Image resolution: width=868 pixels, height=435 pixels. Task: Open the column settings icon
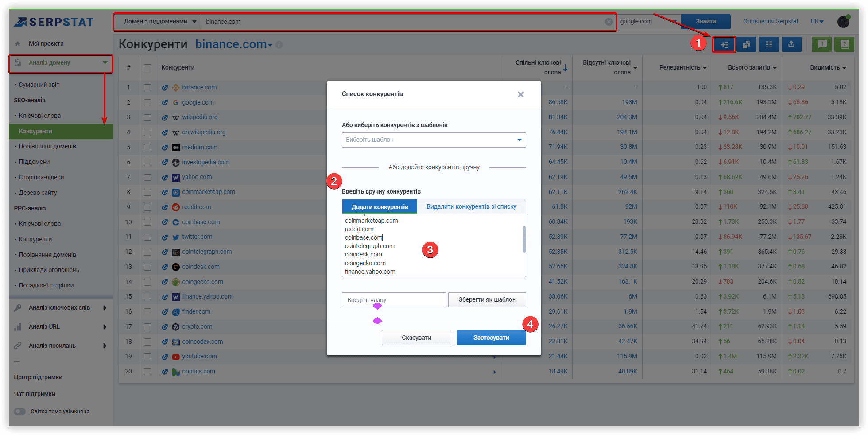click(769, 44)
